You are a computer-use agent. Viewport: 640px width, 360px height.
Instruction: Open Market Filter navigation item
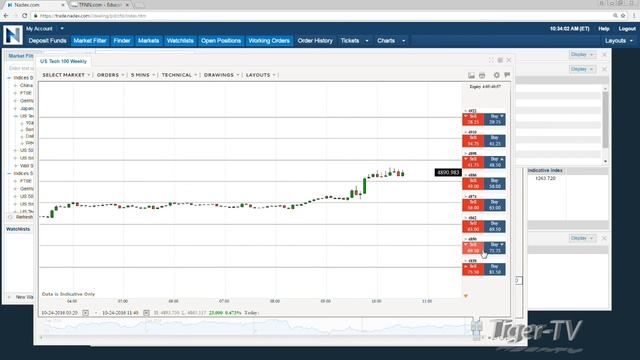[90, 41]
